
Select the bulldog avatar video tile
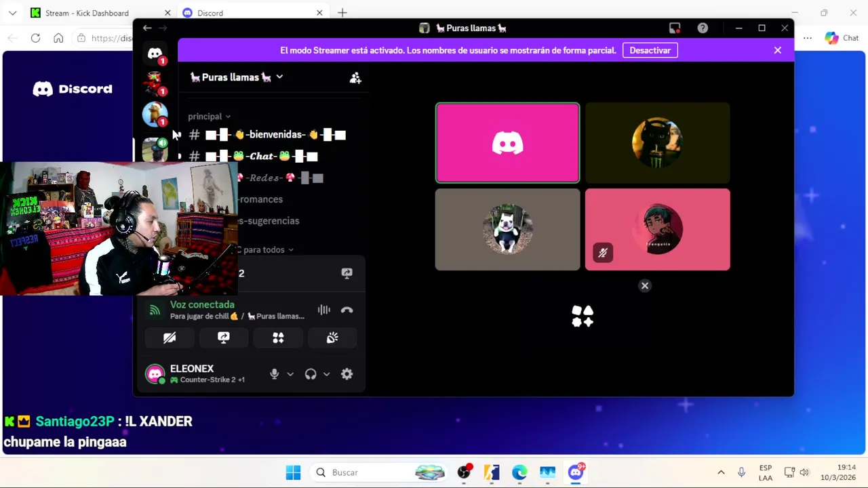click(x=507, y=230)
